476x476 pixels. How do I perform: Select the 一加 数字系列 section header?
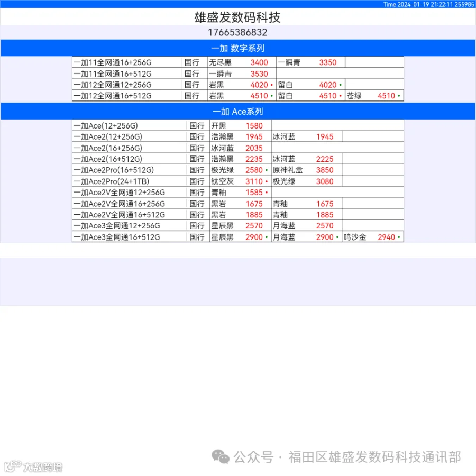click(237, 48)
